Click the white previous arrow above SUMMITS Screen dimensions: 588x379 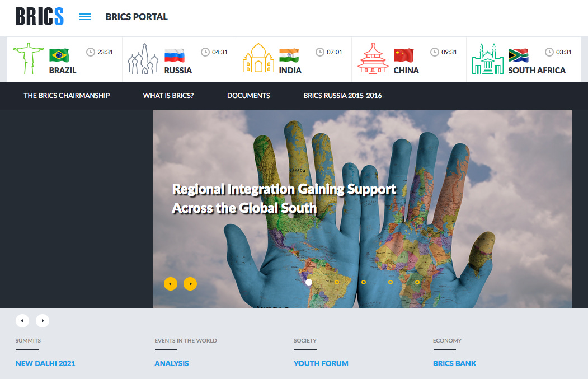[22, 320]
